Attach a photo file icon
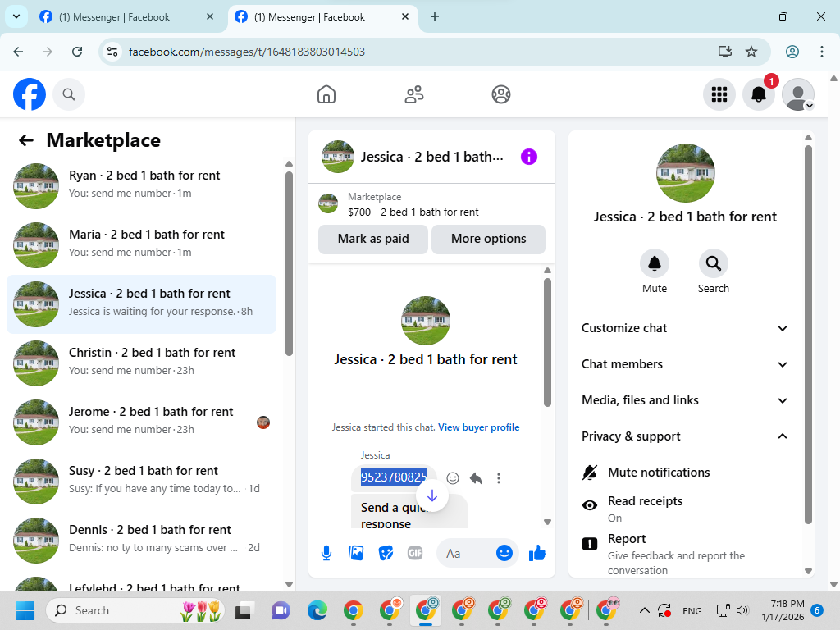Viewport: 840px width, 630px height. [x=356, y=553]
